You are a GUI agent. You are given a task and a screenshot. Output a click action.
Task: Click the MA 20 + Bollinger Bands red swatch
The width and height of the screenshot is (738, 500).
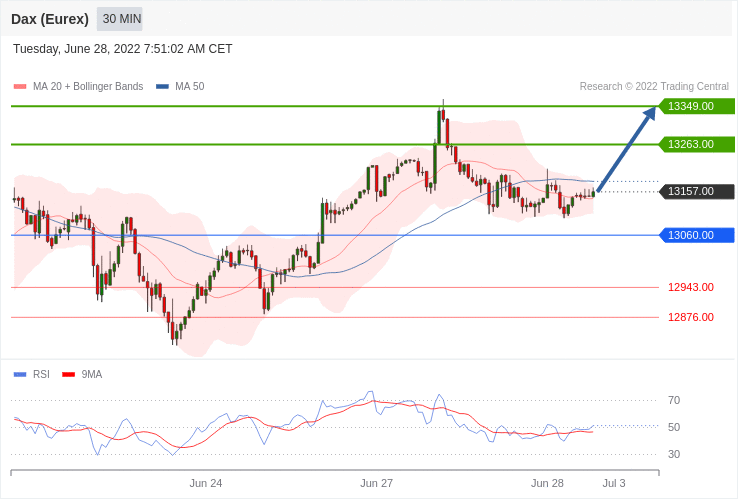pyautogui.click(x=20, y=87)
